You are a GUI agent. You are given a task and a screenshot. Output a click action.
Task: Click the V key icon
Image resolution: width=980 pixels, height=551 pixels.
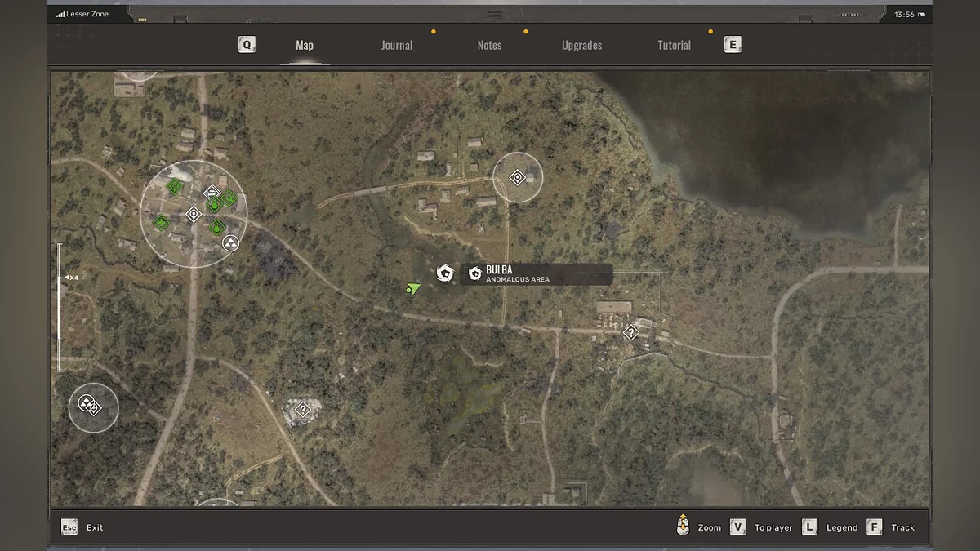(x=737, y=527)
